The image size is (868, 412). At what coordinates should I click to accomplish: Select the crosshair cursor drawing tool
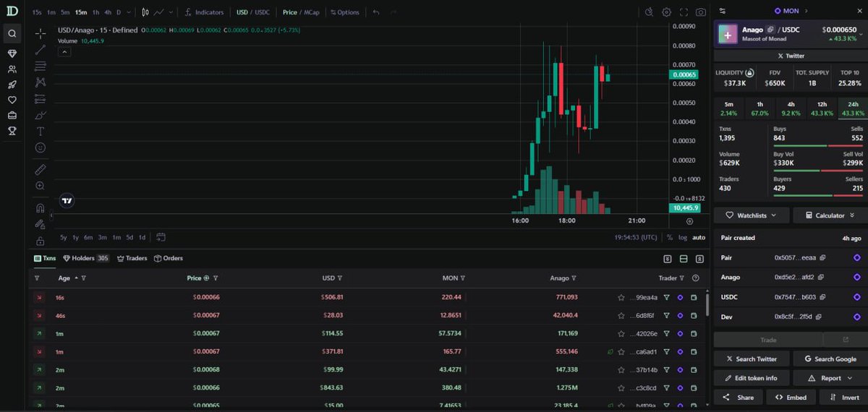41,33
